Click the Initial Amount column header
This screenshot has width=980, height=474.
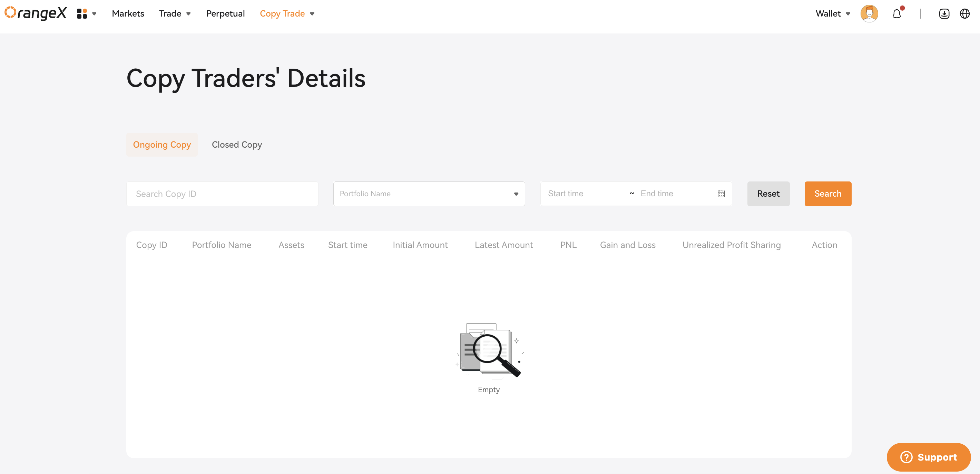click(x=420, y=245)
